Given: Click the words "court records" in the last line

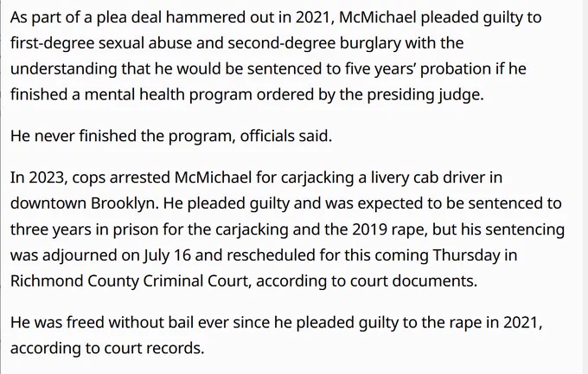Looking at the screenshot, I should click(x=161, y=348).
